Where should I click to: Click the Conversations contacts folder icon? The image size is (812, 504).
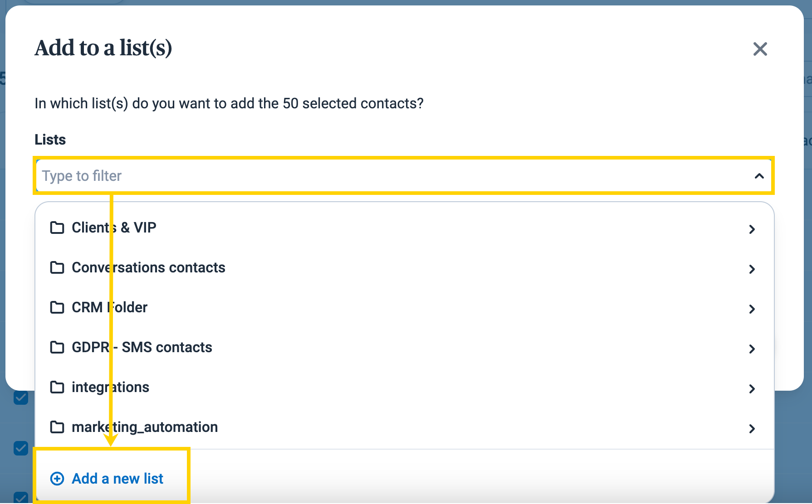click(57, 267)
